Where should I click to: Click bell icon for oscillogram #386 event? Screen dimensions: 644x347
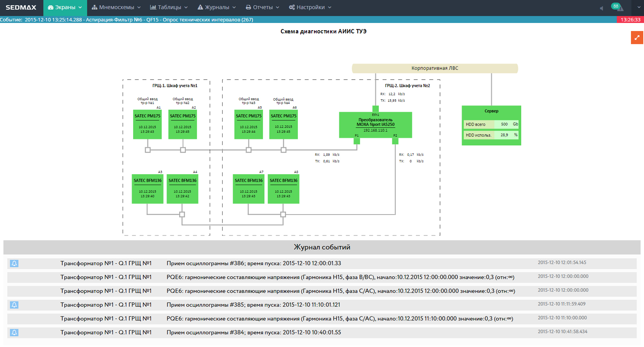point(14,264)
